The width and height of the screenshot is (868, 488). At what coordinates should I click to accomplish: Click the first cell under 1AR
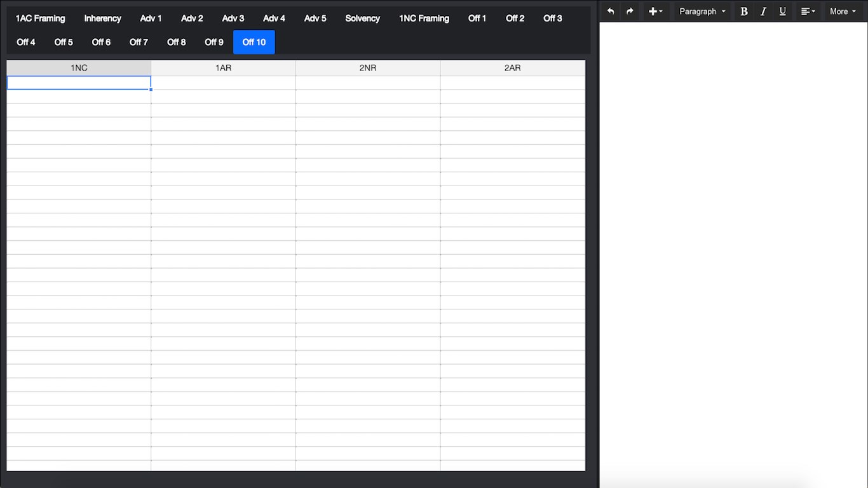coord(223,83)
